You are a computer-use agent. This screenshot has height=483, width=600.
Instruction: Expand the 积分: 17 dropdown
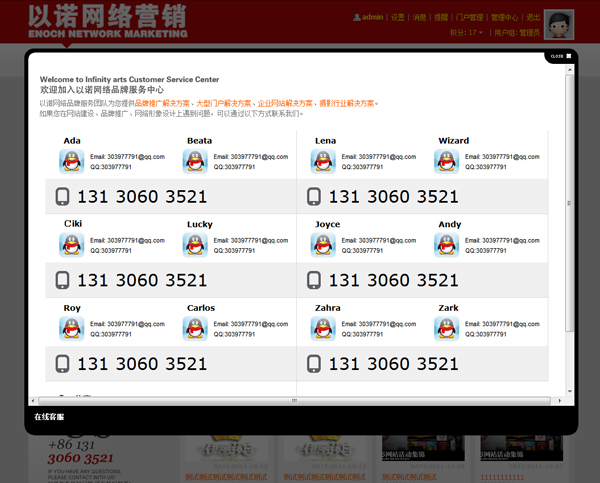(x=466, y=33)
